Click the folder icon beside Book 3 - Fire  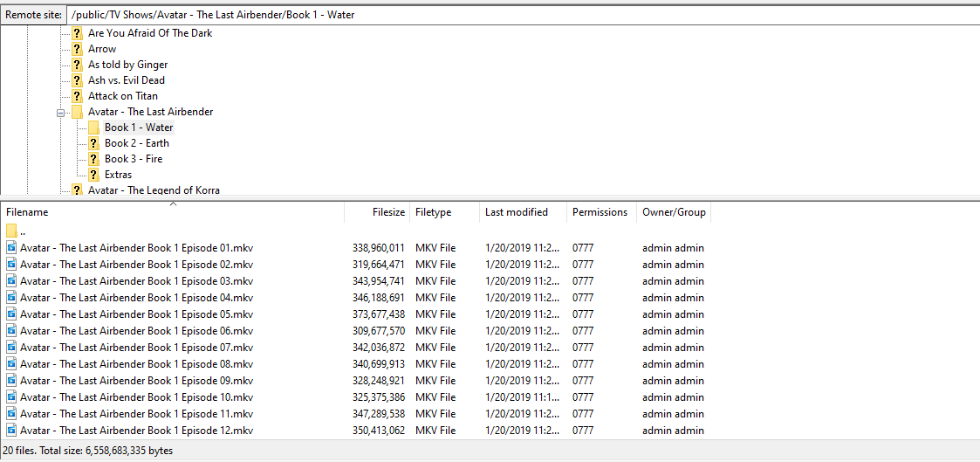pos(93,159)
